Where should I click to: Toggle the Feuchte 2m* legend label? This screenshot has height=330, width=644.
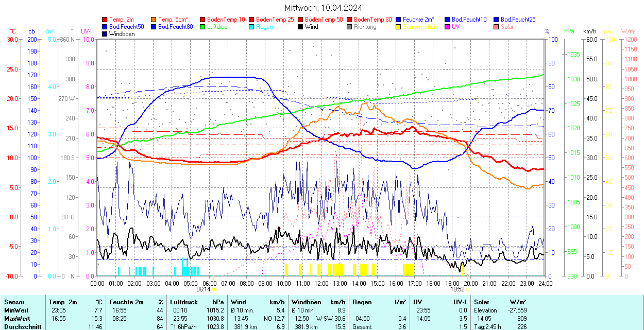(x=418, y=20)
